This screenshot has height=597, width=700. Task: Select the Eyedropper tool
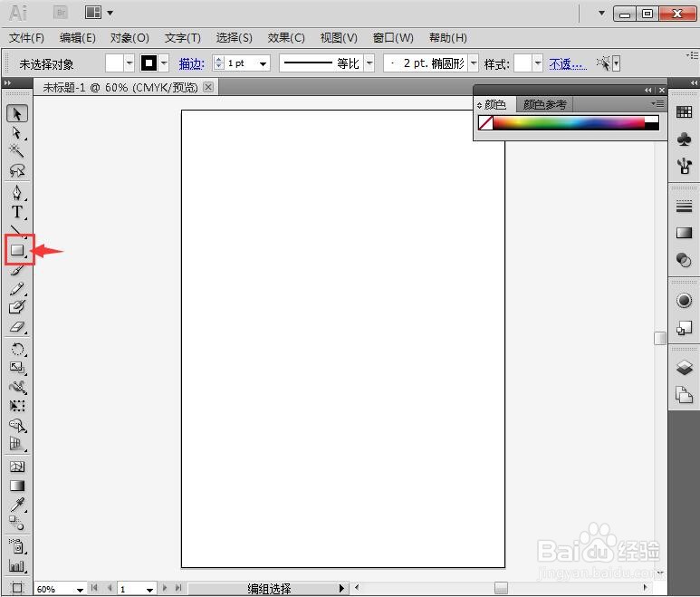click(17, 505)
